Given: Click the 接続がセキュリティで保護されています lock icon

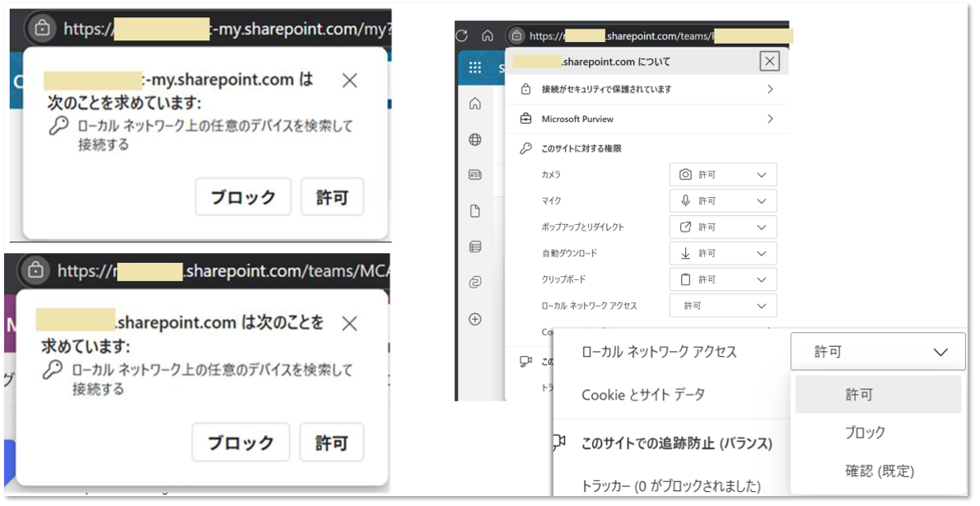Looking at the screenshot, I should (x=525, y=90).
